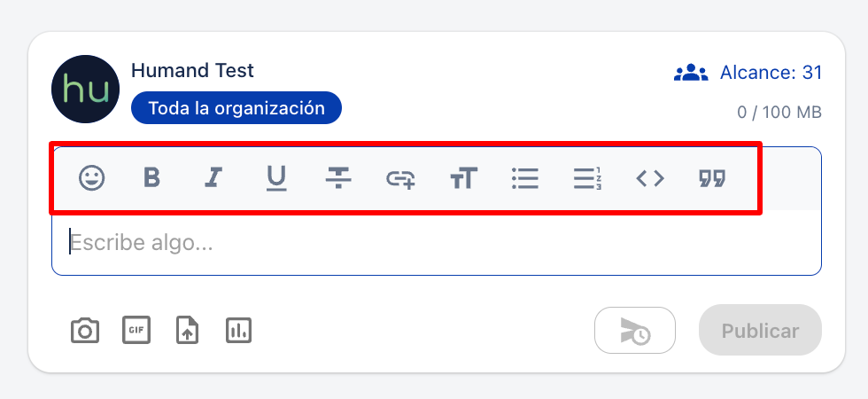This screenshot has width=868, height=399.
Task: Open the Toda la organización audience selector
Action: pyautogui.click(x=236, y=107)
